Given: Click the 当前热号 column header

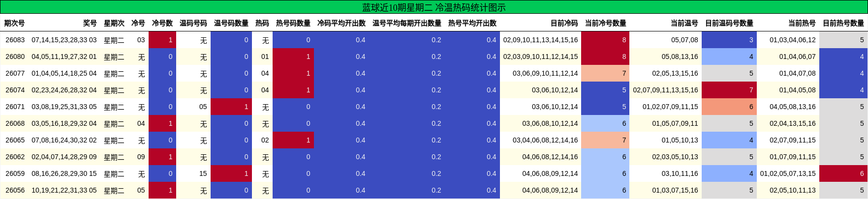Looking at the screenshot, I should (x=802, y=23).
